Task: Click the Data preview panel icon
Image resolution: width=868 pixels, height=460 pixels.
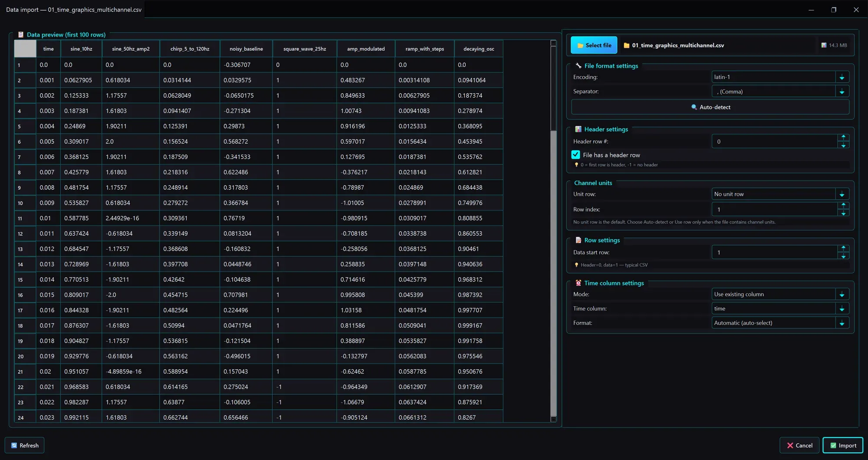Action: click(x=20, y=34)
